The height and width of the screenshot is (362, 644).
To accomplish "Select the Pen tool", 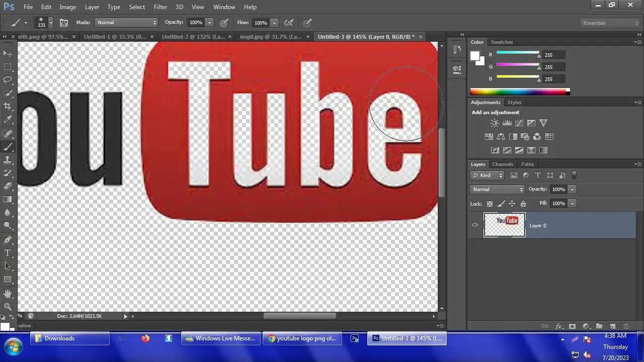I will pyautogui.click(x=8, y=240).
